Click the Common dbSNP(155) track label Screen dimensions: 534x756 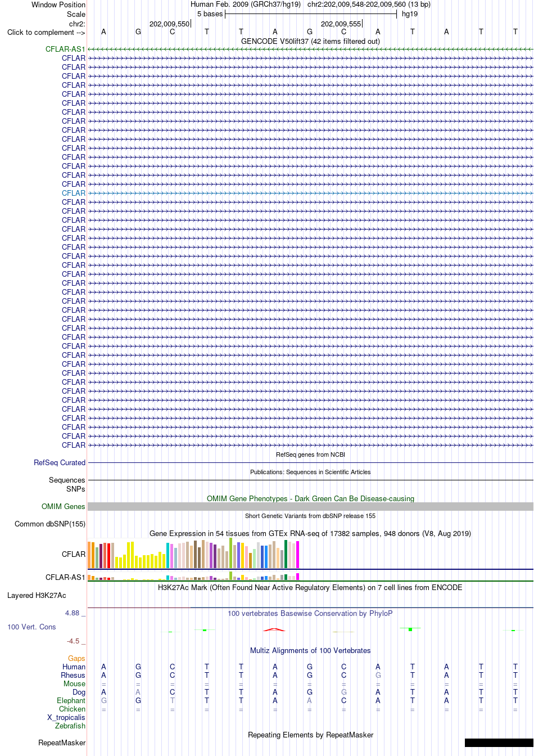pos(50,524)
